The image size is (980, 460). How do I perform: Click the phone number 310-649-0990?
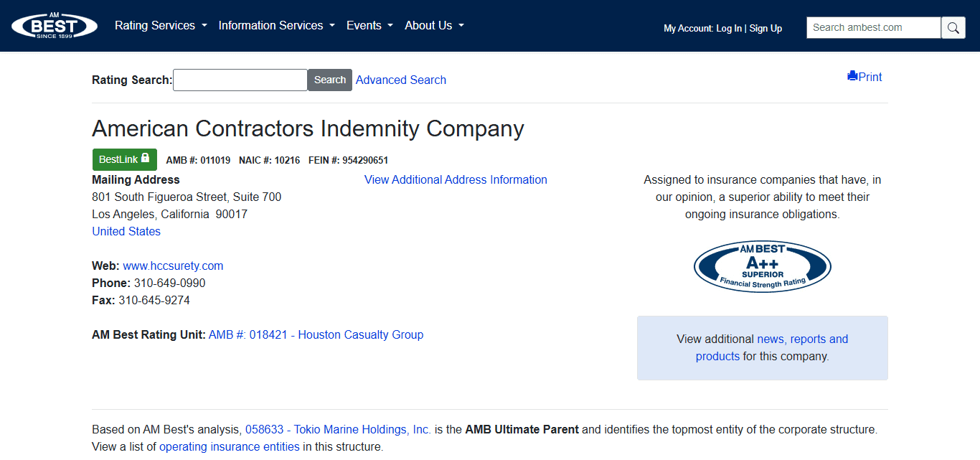[x=169, y=283]
